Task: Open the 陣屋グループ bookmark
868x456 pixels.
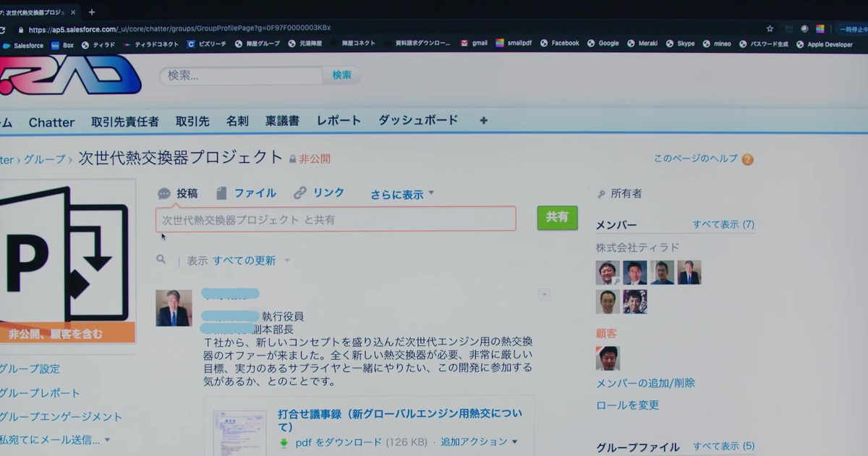Action: [x=257, y=44]
